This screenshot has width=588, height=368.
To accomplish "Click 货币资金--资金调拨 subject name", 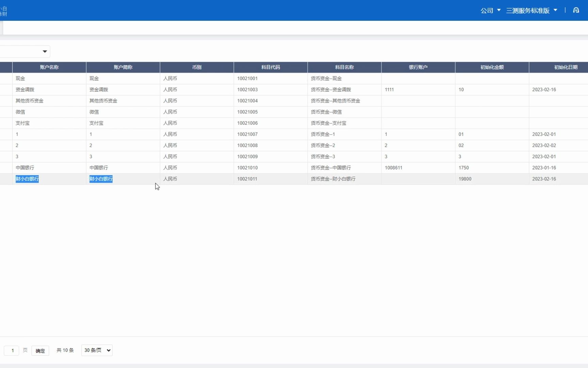I will pyautogui.click(x=331, y=90).
